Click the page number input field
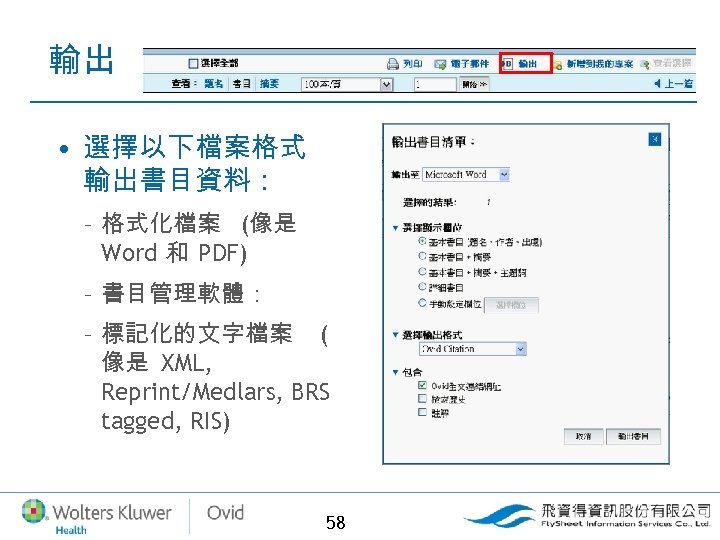Image resolution: width=720 pixels, height=540 pixels. [435, 84]
